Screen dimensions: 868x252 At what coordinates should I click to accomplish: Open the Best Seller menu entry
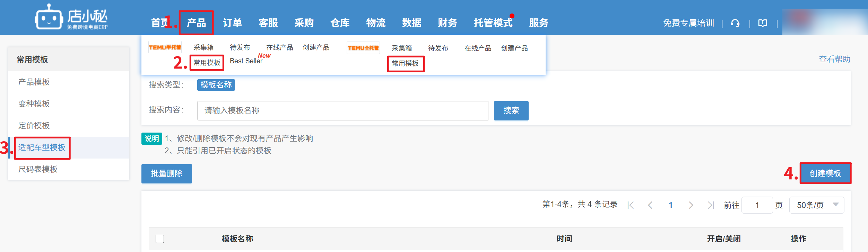[246, 61]
